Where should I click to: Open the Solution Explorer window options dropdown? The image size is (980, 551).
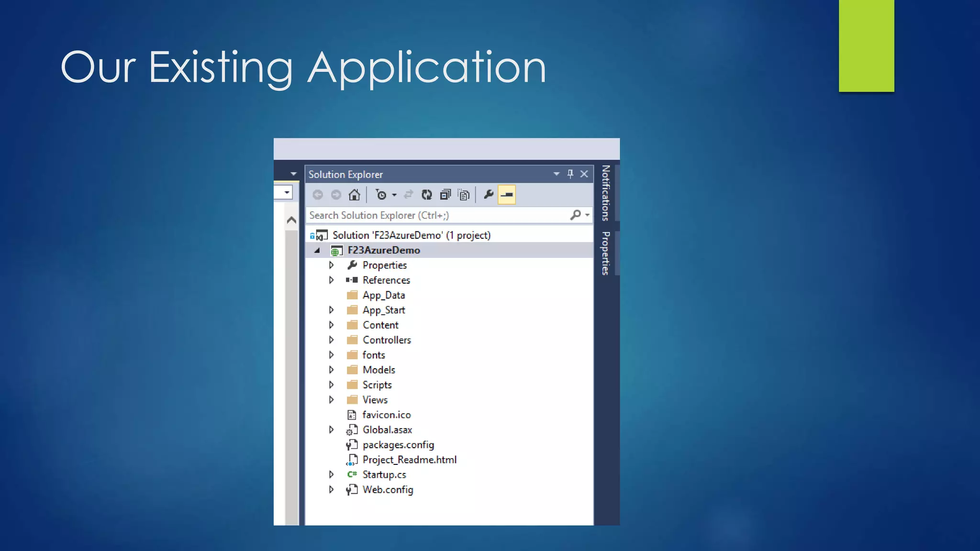(556, 174)
